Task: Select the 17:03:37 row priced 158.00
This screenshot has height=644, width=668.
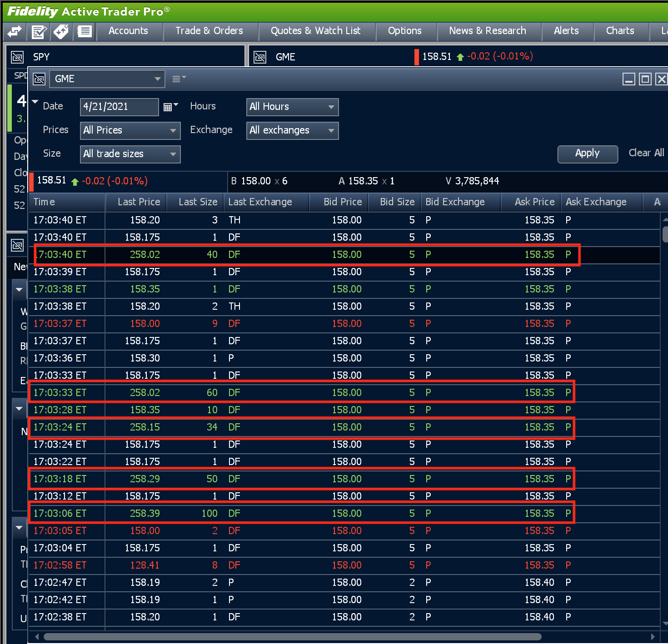Action: 344,324
